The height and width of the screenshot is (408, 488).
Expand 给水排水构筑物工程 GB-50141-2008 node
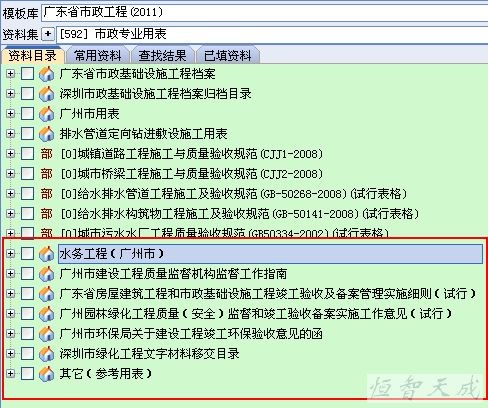point(11,214)
